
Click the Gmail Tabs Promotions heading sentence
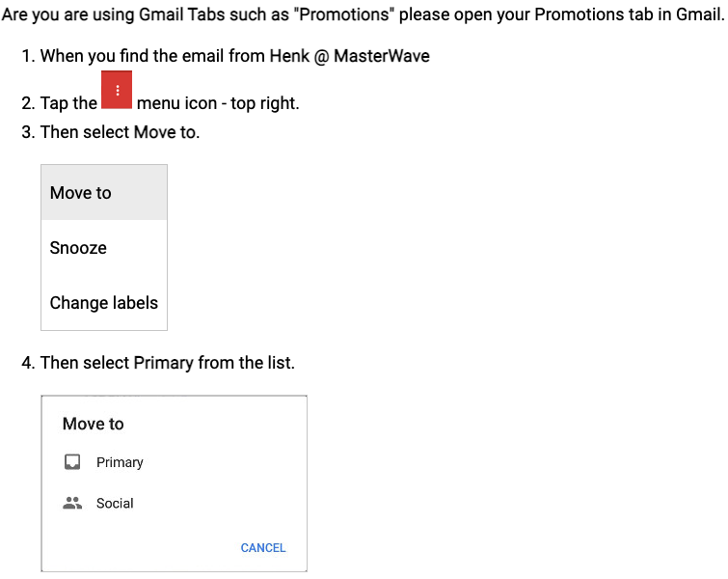[363, 14]
